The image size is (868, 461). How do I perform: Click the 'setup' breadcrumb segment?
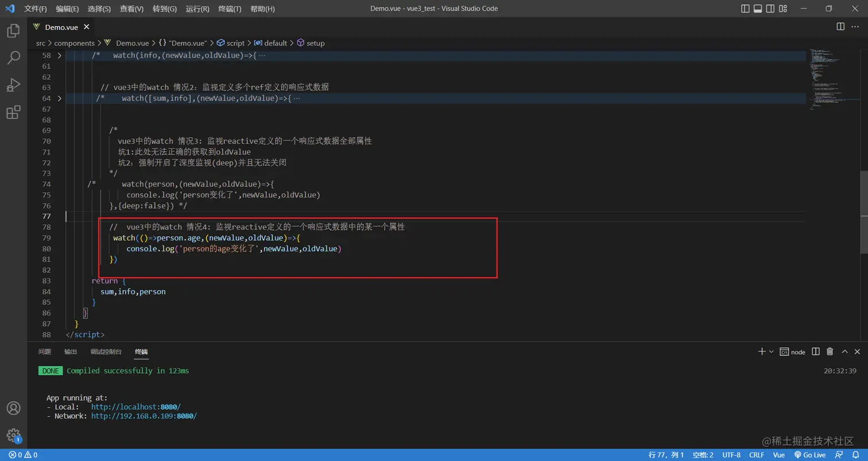311,43
